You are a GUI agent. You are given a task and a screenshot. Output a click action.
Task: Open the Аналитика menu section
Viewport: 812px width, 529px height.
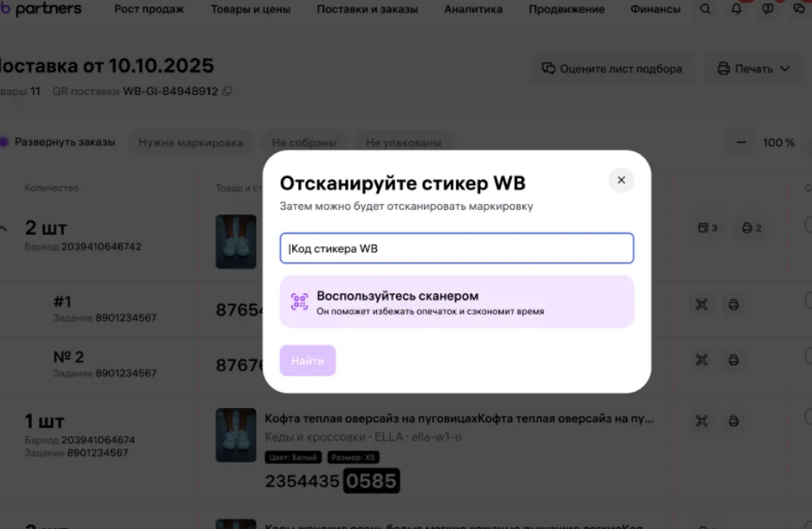pos(471,9)
